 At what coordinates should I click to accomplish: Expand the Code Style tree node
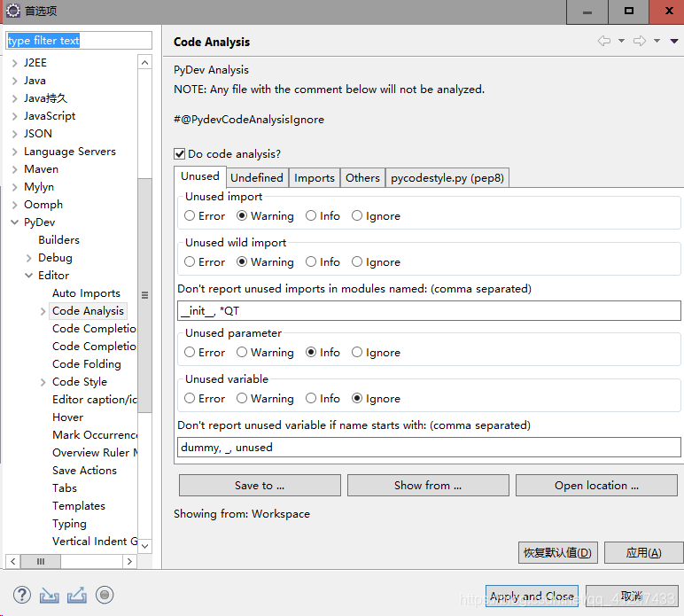[43, 383]
